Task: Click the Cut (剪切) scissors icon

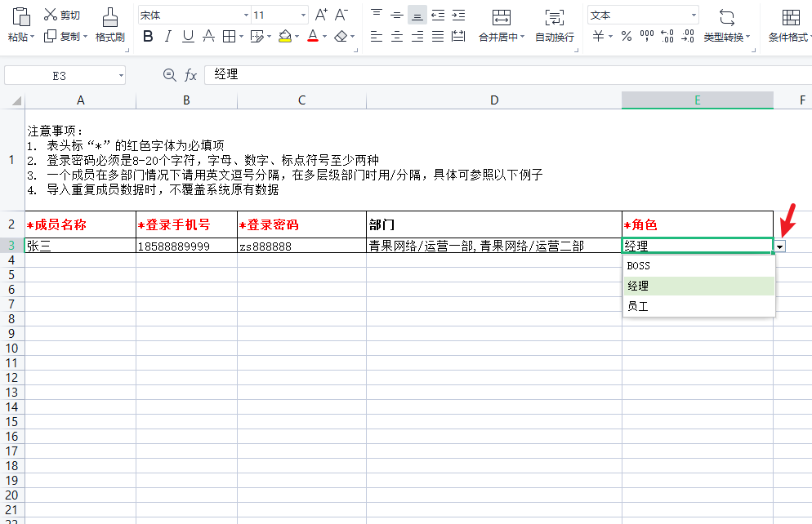Action: 51,15
